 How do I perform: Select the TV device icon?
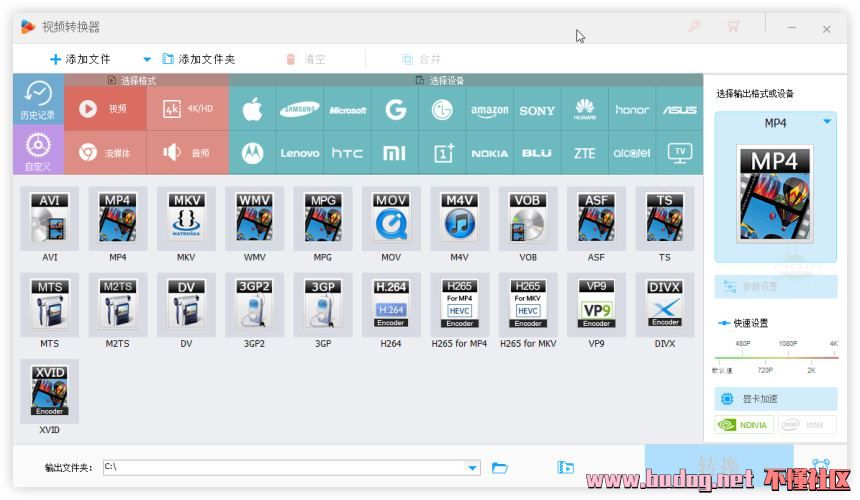[680, 153]
